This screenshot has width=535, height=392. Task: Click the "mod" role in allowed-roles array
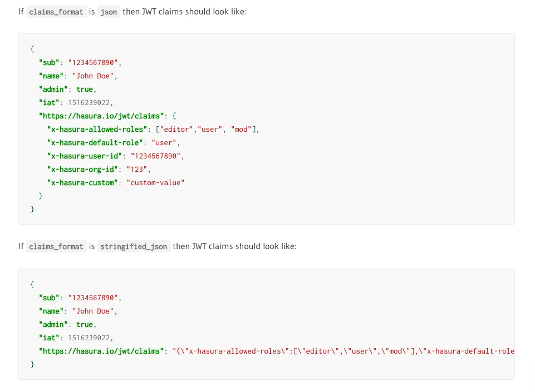click(241, 129)
